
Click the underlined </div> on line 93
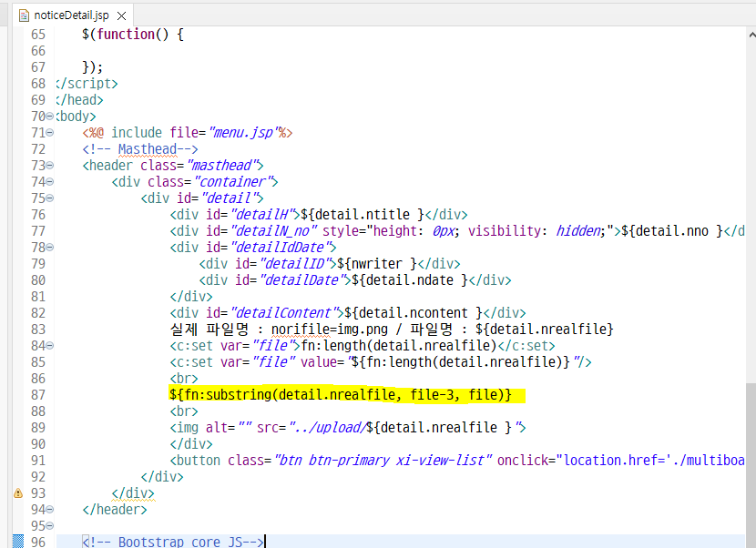[x=133, y=493]
